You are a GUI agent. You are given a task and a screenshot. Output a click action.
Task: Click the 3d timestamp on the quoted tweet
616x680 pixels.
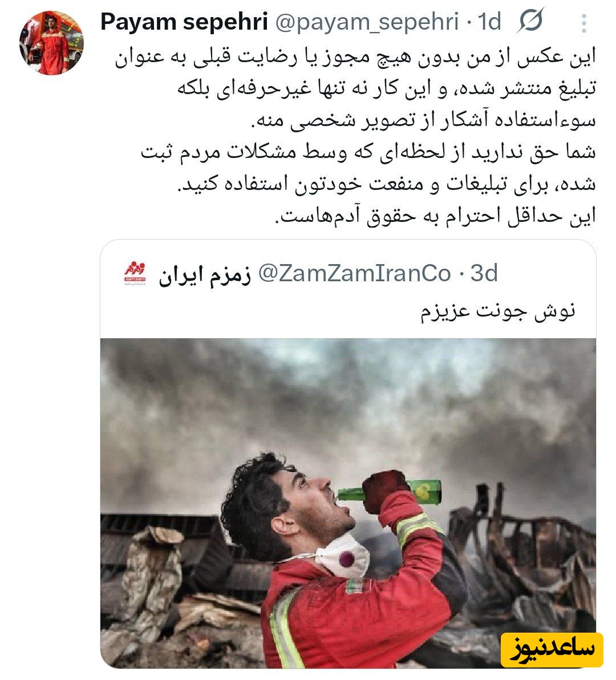pyautogui.click(x=484, y=273)
